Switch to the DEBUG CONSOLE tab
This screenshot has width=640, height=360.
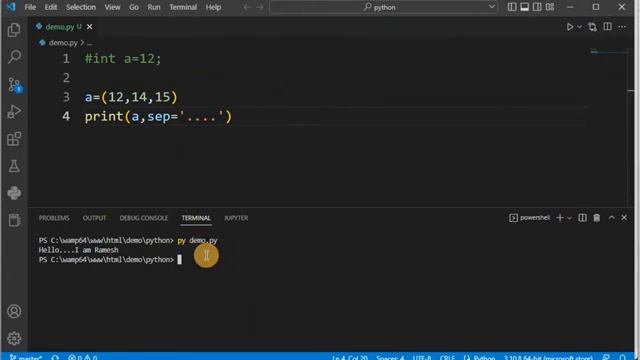[x=144, y=218]
